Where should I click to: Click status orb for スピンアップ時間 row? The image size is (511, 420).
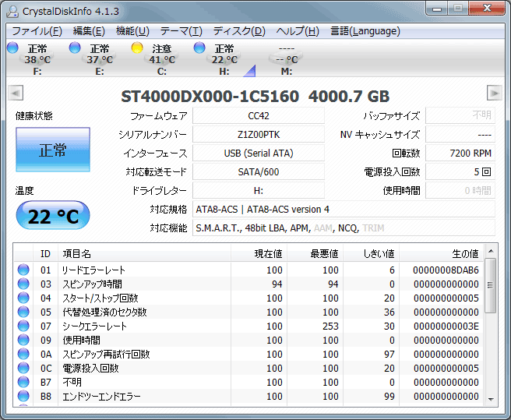pos(23,284)
